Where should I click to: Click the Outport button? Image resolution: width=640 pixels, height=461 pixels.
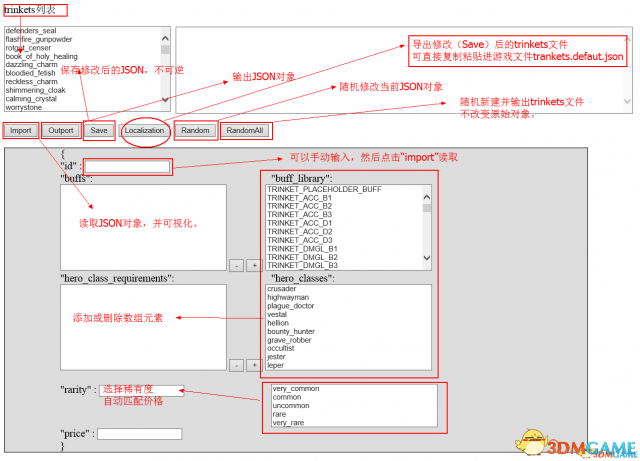pos(61,131)
